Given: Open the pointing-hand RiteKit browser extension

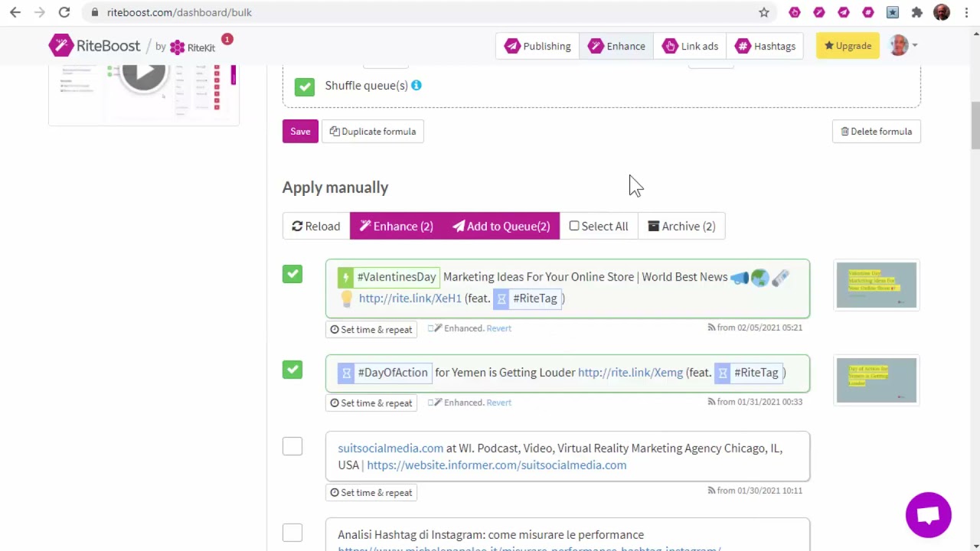Looking at the screenshot, I should coord(795,12).
